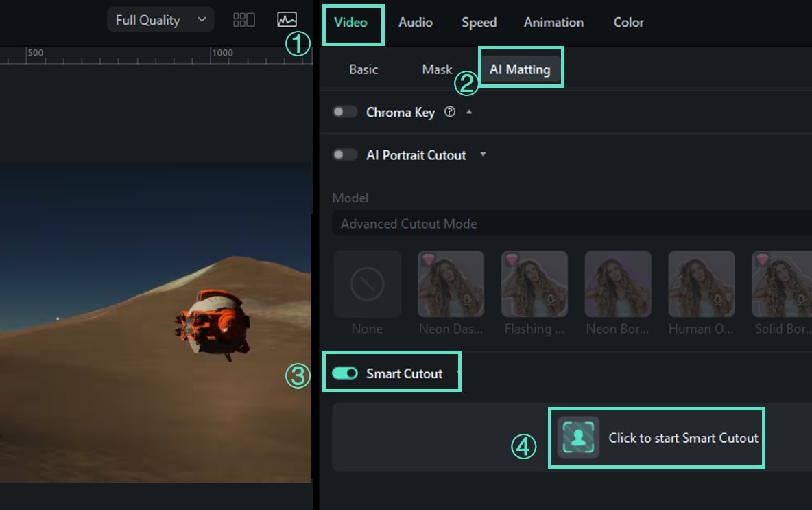Open the Audio tab
The height and width of the screenshot is (510, 812).
click(415, 22)
